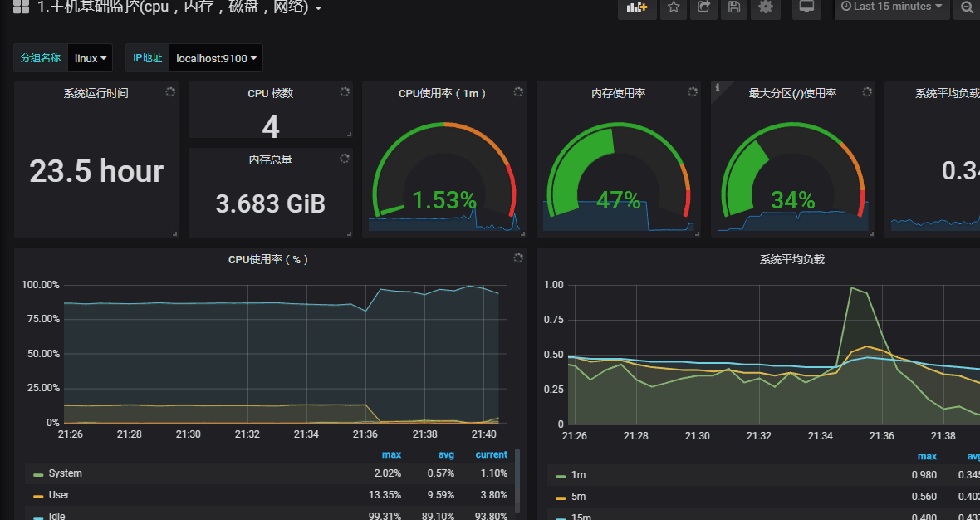Sort CPU legend by avg column
980x520 pixels.
(446, 454)
